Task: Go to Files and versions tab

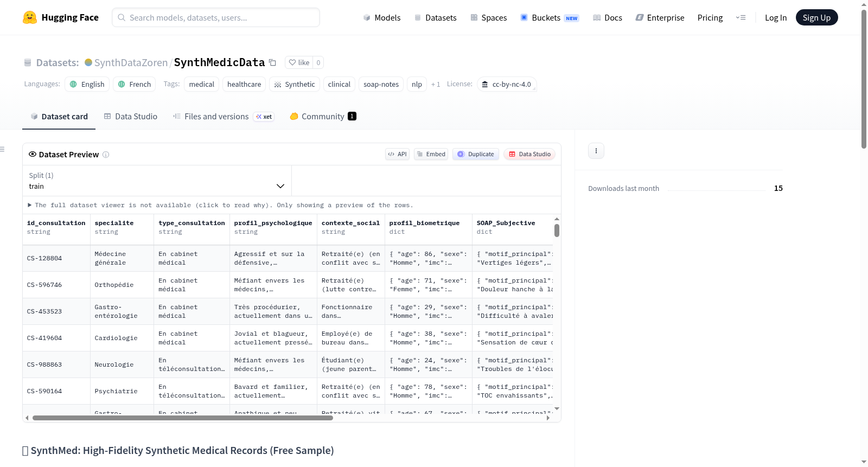Action: point(224,117)
